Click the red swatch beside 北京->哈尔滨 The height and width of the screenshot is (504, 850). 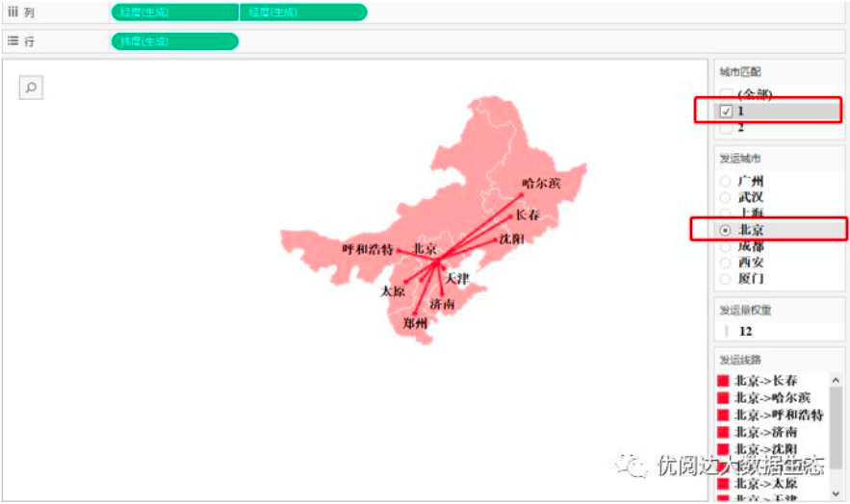point(723,398)
